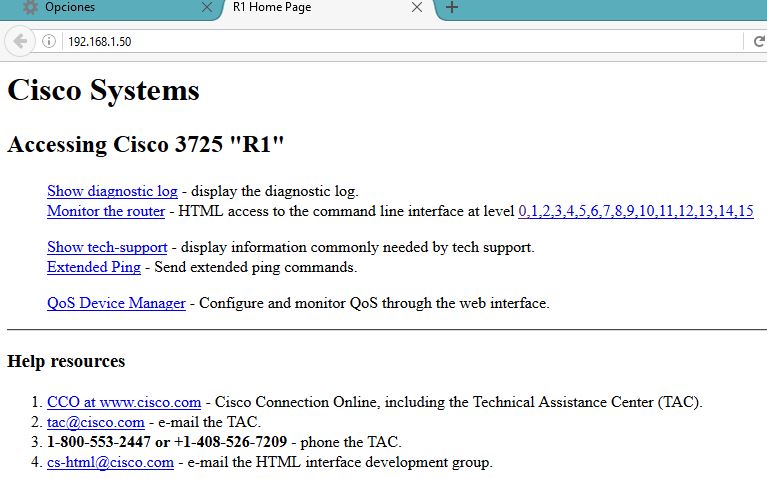Open command line access at level 12
The height and width of the screenshot is (479, 767).
(686, 211)
